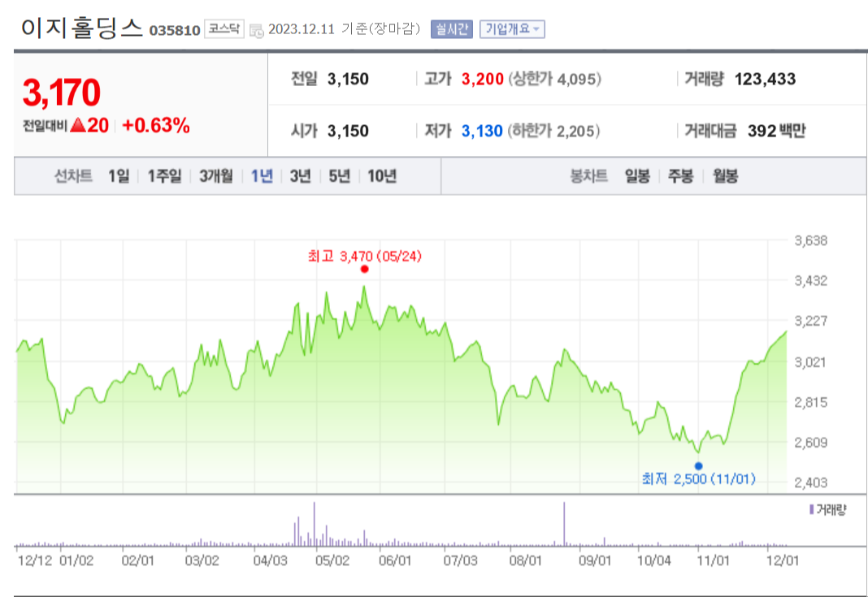Screen dimensions: 868x597
Task: Click the 12/01 date axis label
Action: pos(783,560)
